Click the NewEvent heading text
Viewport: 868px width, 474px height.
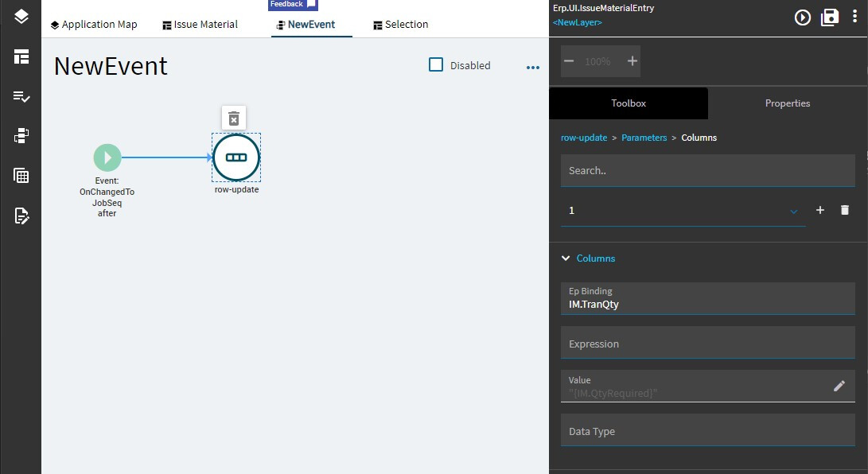tap(111, 66)
